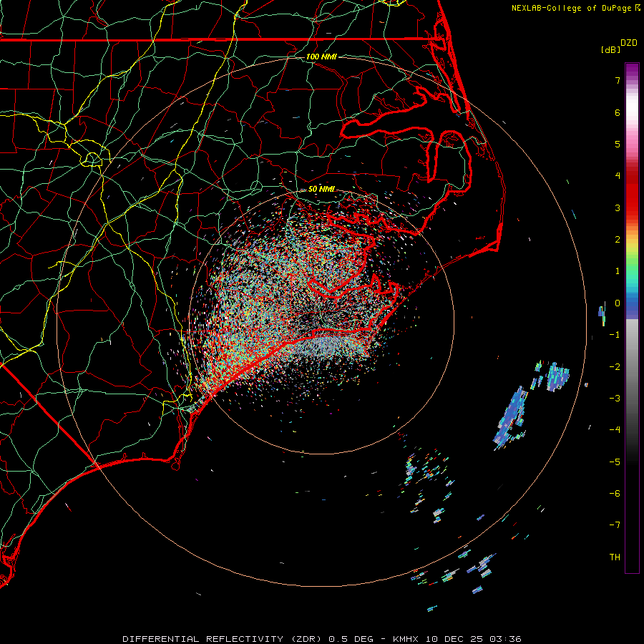Image resolution: width=644 pixels, height=644 pixels.
Task: Click the 5 value on color scale
Action: 618,144
